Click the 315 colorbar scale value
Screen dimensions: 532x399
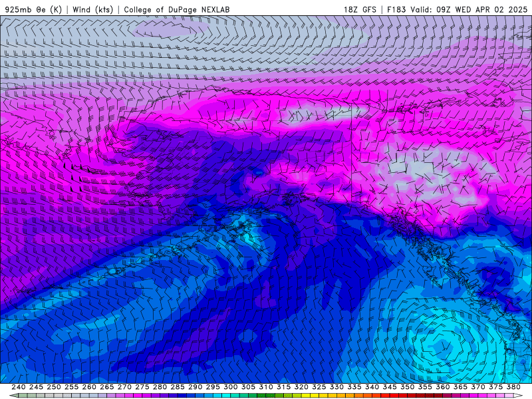click(283, 387)
